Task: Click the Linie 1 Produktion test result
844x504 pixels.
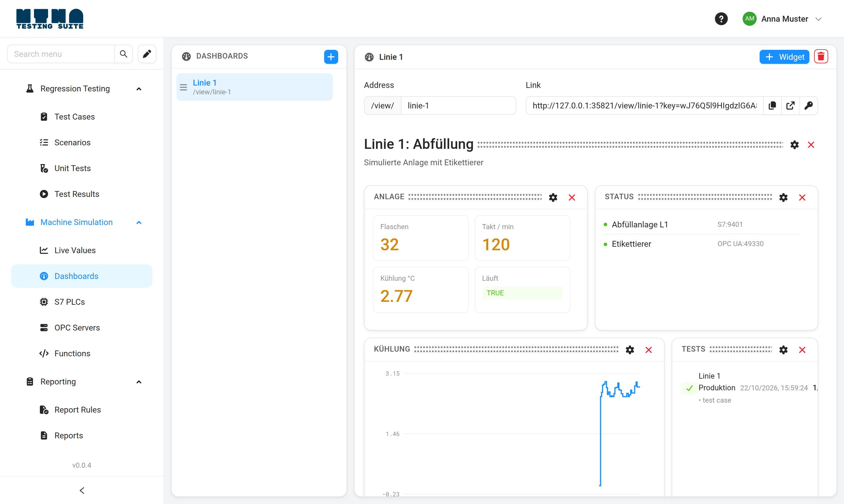Action: click(x=749, y=387)
